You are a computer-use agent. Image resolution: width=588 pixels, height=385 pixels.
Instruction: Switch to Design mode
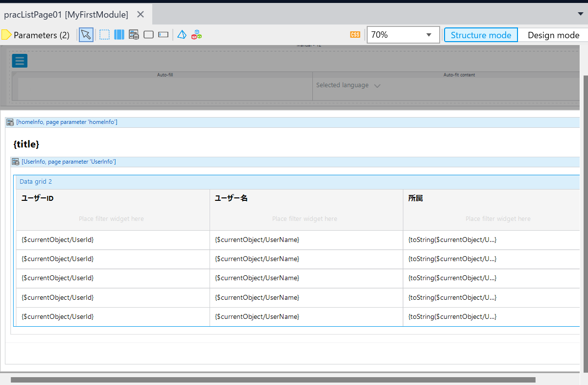tap(553, 35)
